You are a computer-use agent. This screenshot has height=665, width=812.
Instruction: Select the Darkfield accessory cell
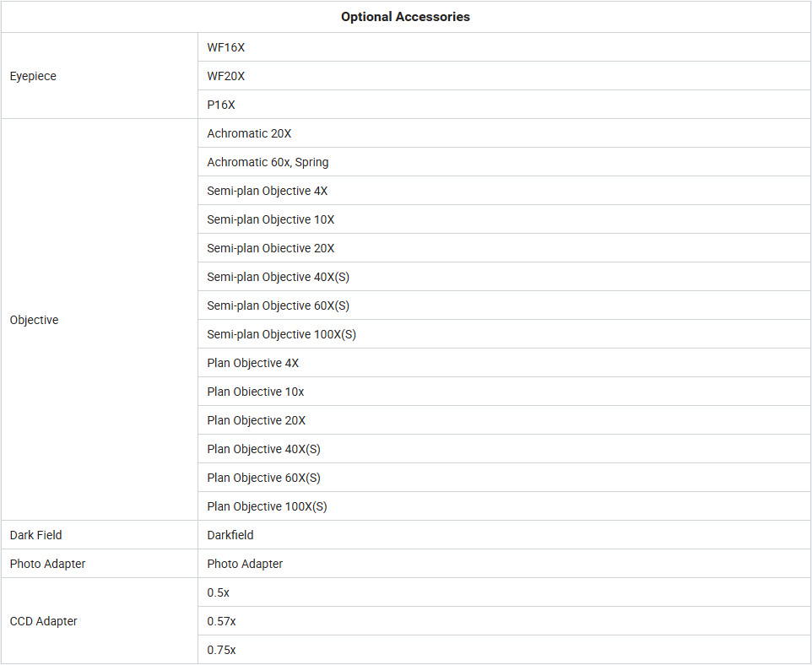coord(505,535)
